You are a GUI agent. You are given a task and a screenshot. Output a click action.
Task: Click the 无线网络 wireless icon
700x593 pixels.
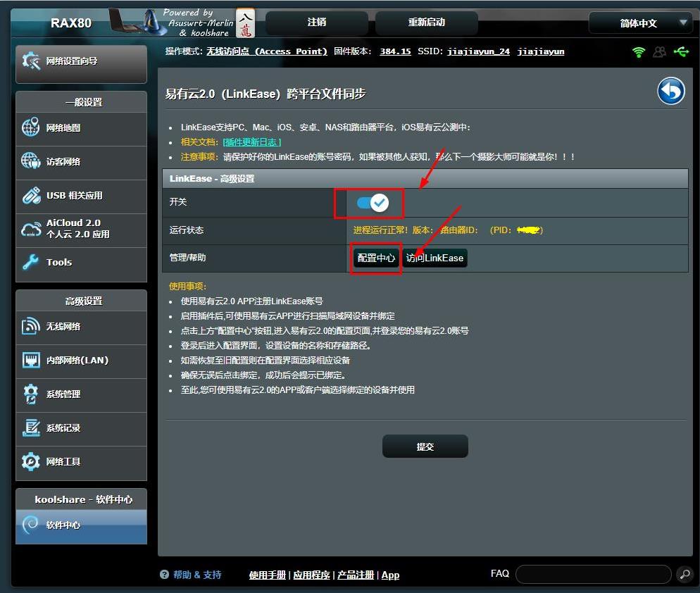(x=31, y=326)
